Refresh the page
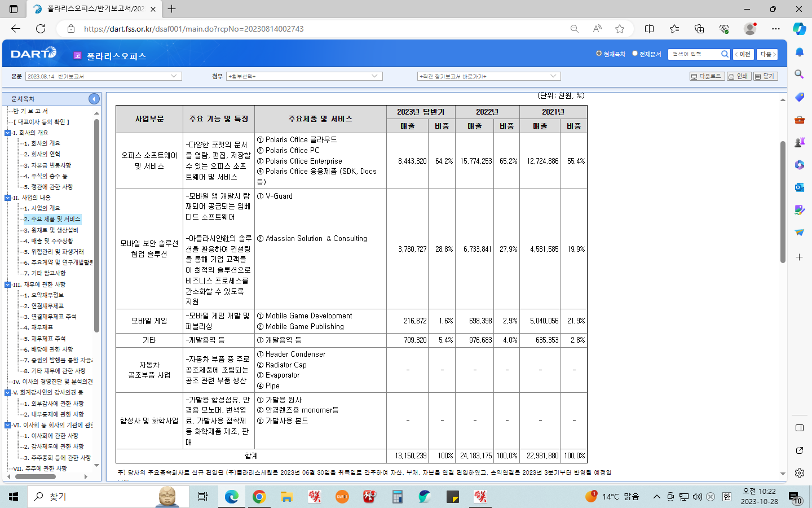This screenshot has width=812, height=508. (x=41, y=29)
